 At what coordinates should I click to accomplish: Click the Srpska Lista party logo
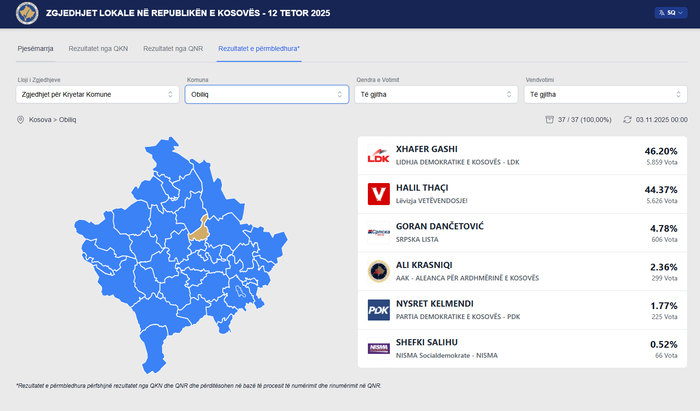pyautogui.click(x=379, y=232)
